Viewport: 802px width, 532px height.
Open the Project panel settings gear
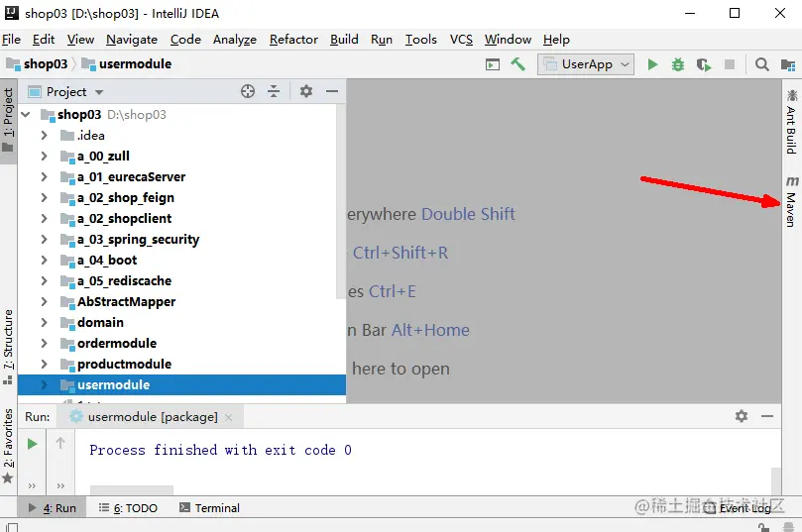coord(306,91)
